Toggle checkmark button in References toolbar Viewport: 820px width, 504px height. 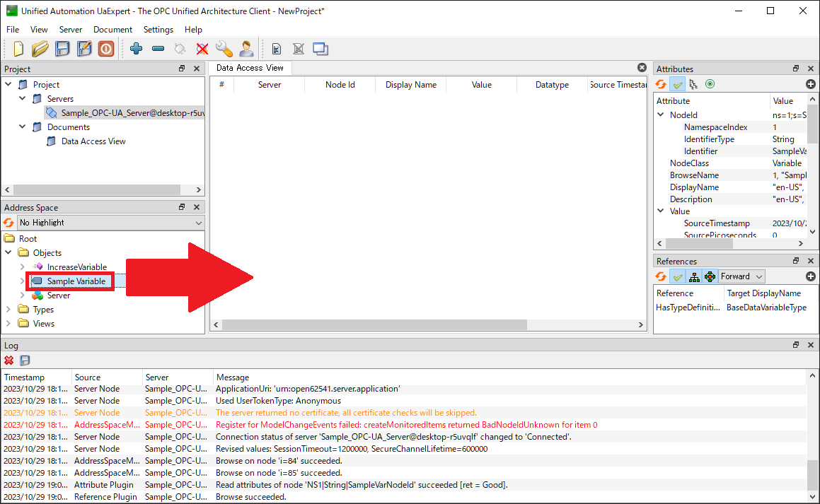pyautogui.click(x=678, y=276)
